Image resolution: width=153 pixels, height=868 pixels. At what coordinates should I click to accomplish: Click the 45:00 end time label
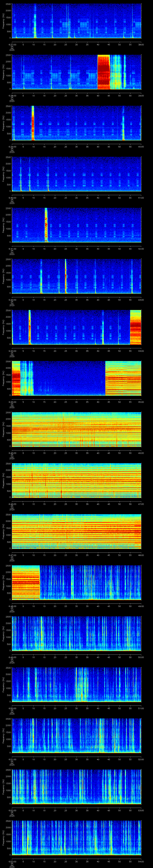click(x=141, y=402)
